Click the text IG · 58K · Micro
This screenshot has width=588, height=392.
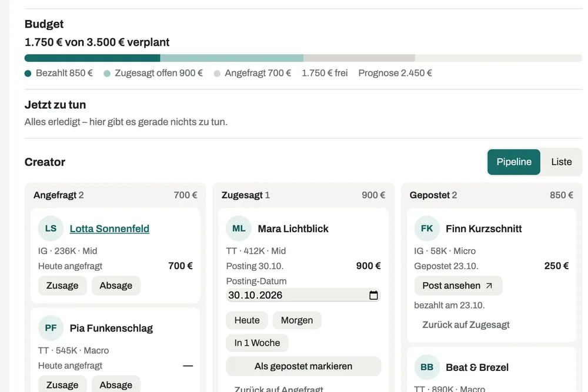point(445,251)
